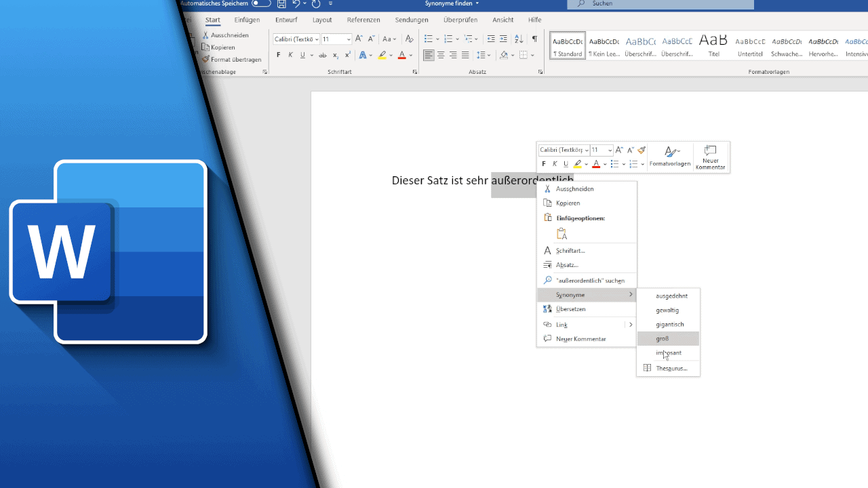Select the Format übertragen icon
The width and height of the screenshot is (868, 488).
[208, 59]
